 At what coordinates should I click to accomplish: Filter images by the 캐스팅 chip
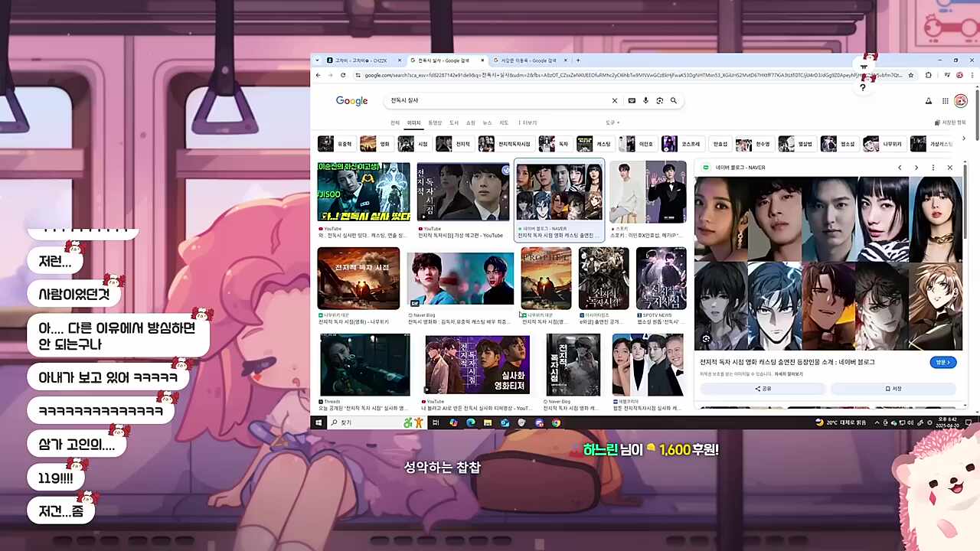tap(595, 144)
